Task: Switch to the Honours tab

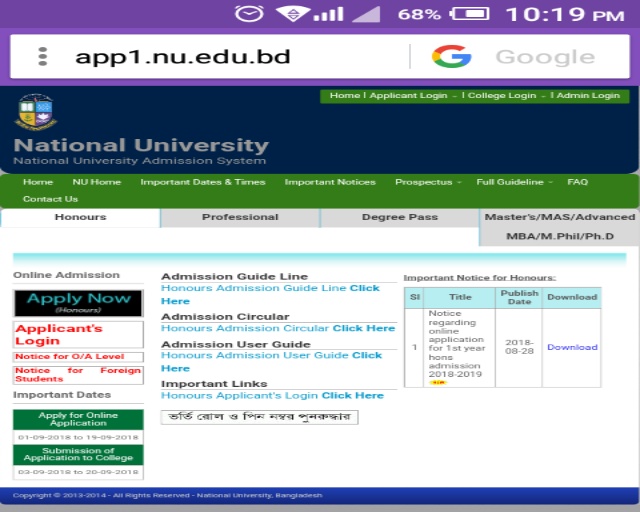Action: [80, 217]
